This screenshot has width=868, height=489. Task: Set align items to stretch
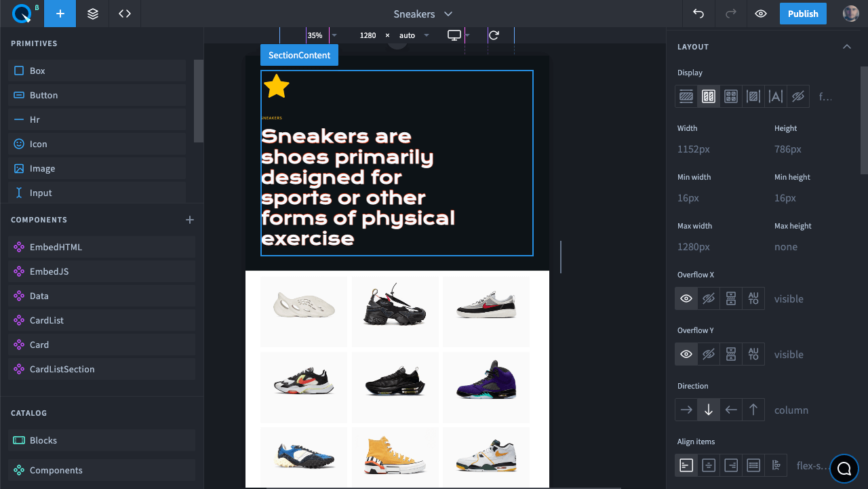click(753, 465)
